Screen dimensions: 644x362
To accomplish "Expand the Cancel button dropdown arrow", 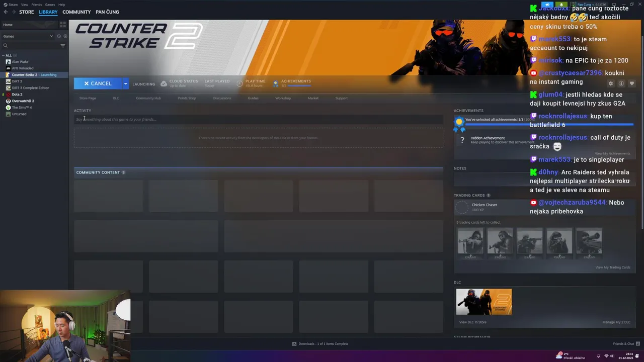I will click(x=125, y=83).
